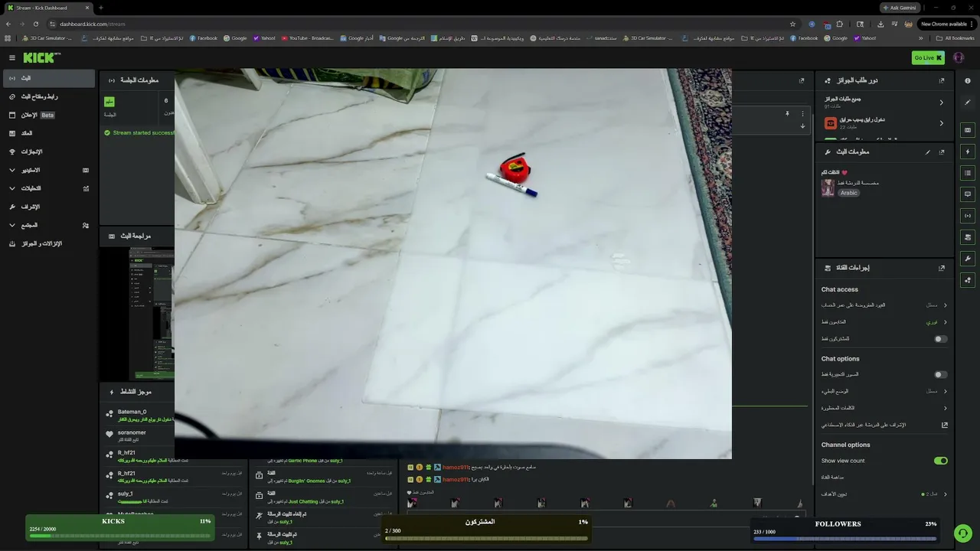Image resolution: width=980 pixels, height=551 pixels.
Task: Click the chat bubble icon in right rail
Action: point(968,194)
